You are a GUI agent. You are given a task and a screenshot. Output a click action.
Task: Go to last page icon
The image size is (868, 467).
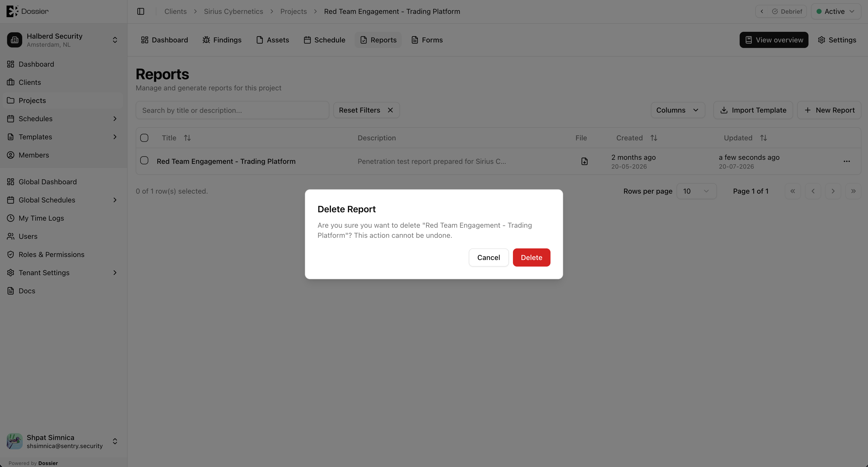(x=853, y=191)
